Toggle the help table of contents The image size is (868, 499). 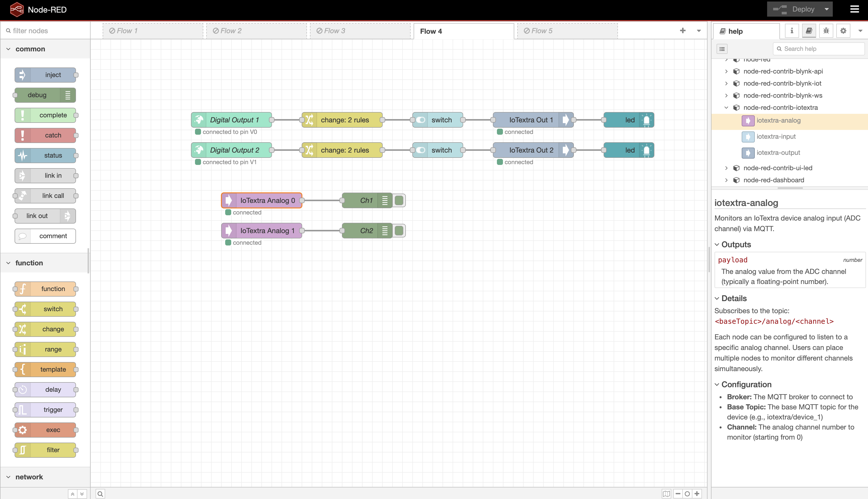pyautogui.click(x=722, y=49)
